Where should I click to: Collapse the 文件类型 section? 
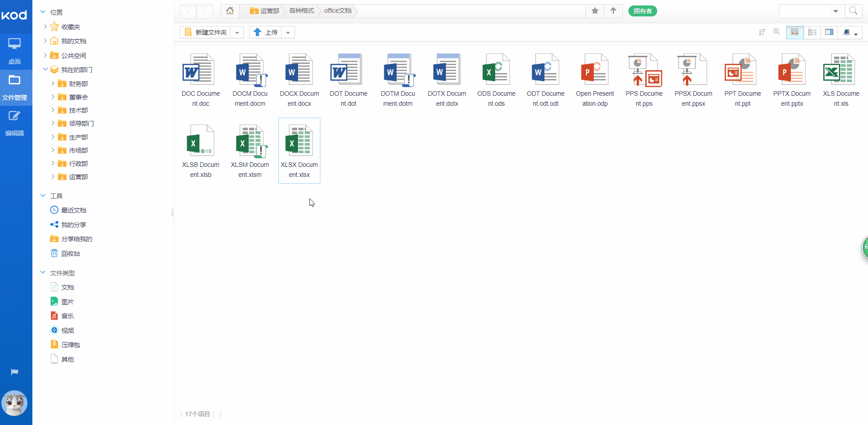(x=43, y=273)
